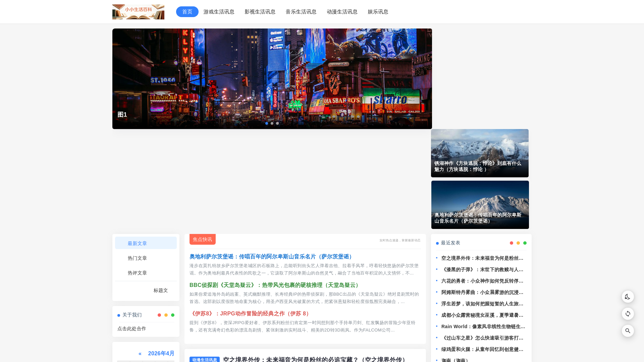The image size is (644, 362).
Task: Open BBC侦探剧《天堂岛疑云》 headline link
Action: tap(275, 285)
